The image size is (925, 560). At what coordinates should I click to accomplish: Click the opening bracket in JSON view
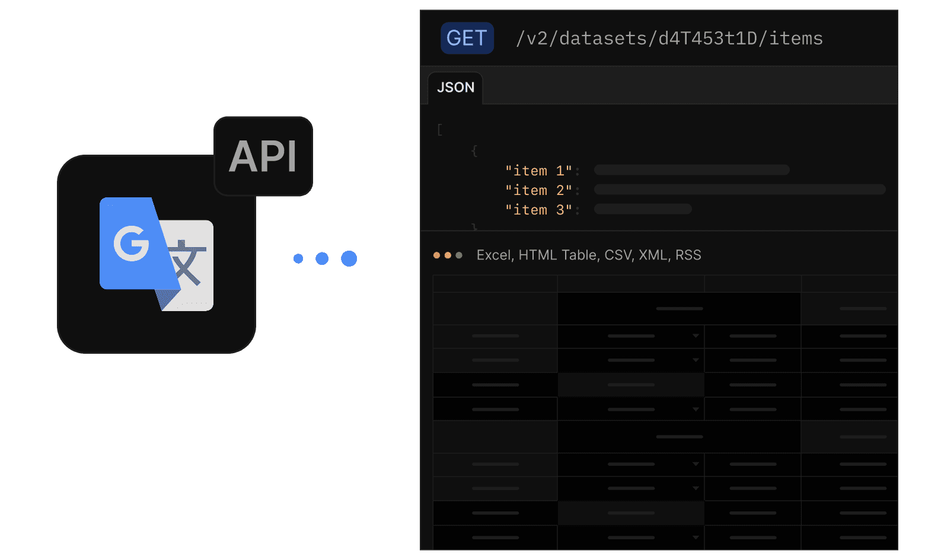pos(439,130)
